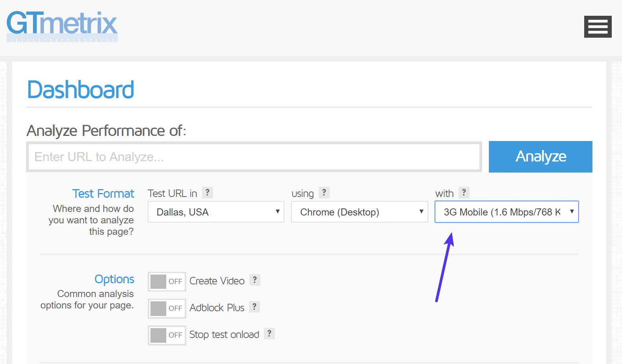This screenshot has height=364, width=622.
Task: Click help icon beside 'using' label
Action: click(324, 193)
